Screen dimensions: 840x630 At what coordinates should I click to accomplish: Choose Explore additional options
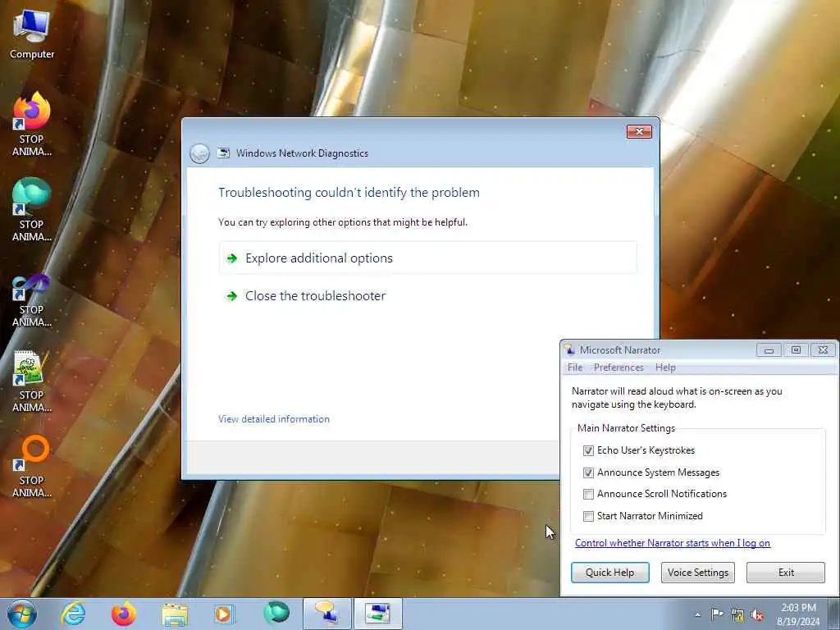[427, 258]
